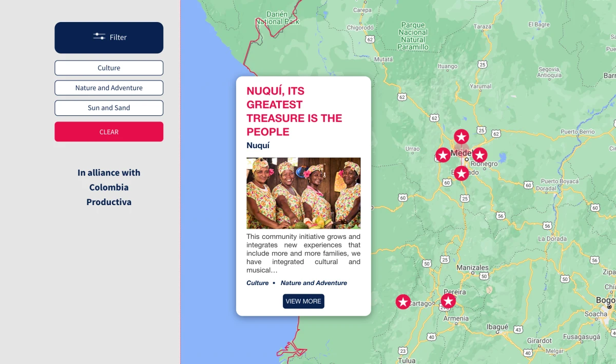This screenshot has height=364, width=616.
Task: Click the Girardot map label
Action: 540,340
